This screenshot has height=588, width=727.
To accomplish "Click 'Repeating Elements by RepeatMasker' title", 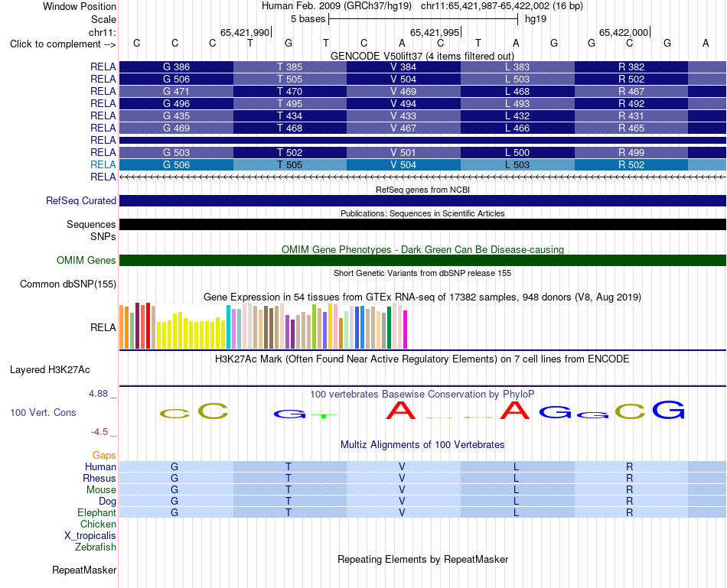I will 423,559.
